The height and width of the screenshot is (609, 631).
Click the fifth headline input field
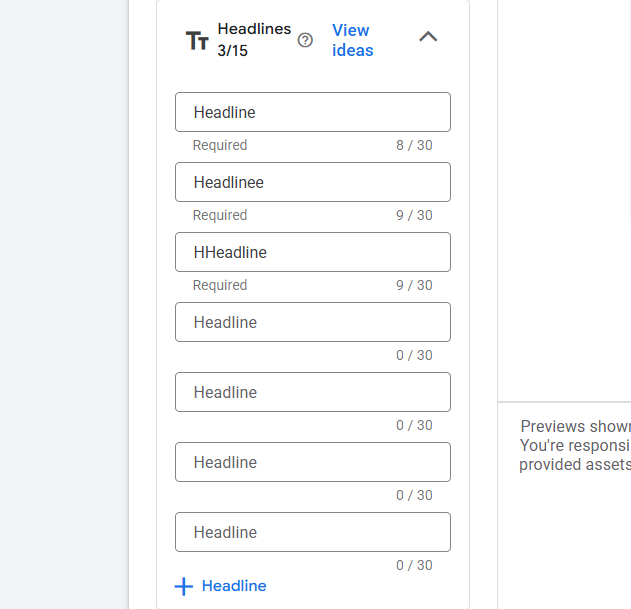pyautogui.click(x=312, y=392)
